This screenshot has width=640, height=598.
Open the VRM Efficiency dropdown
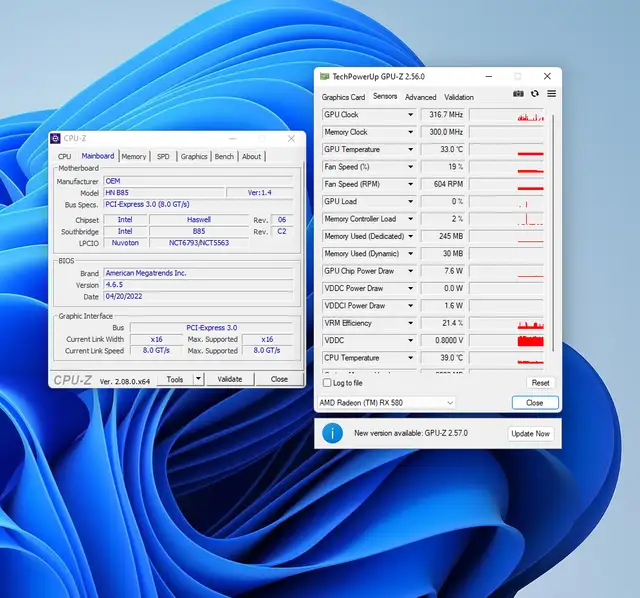coord(411,323)
